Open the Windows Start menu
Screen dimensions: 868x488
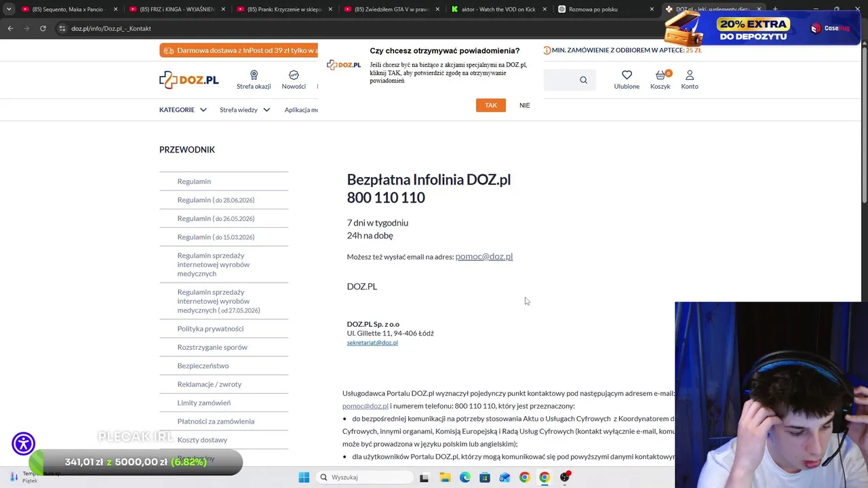[304, 477]
